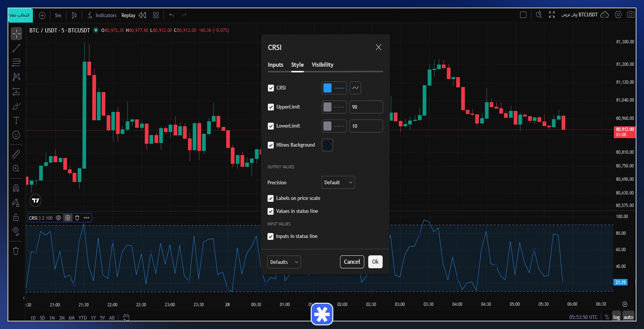The height and width of the screenshot is (329, 644).
Task: Switch to the Visibility tab
Action: pos(322,65)
